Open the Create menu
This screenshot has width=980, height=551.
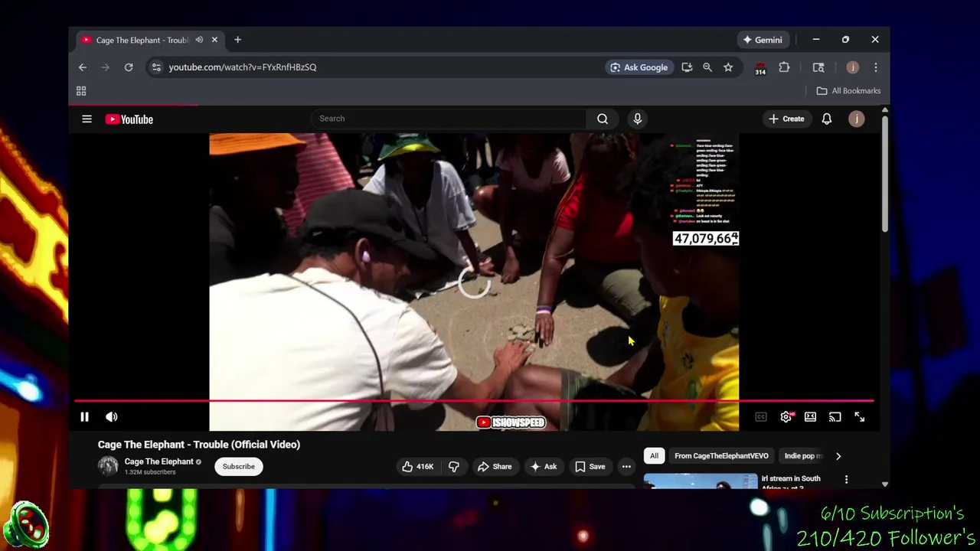[786, 119]
